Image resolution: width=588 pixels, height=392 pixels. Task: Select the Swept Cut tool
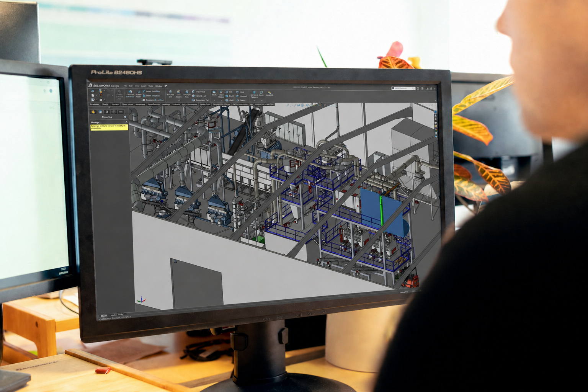coord(199,92)
